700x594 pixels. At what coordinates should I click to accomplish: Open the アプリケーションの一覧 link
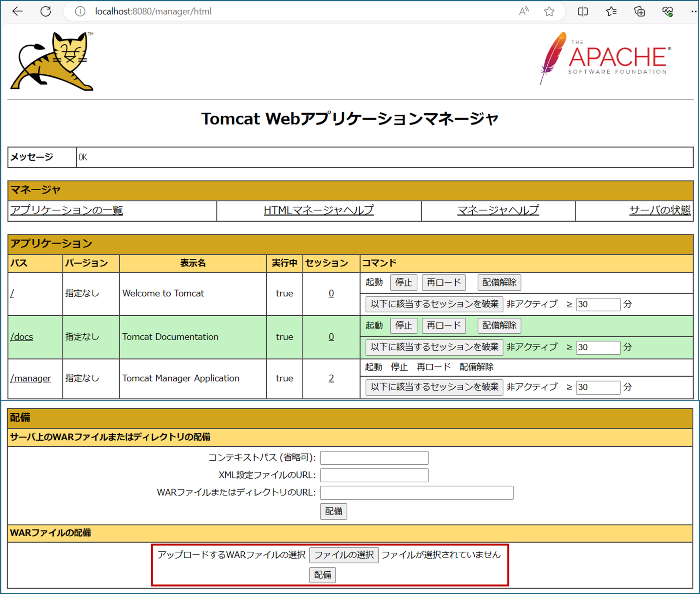click(66, 211)
